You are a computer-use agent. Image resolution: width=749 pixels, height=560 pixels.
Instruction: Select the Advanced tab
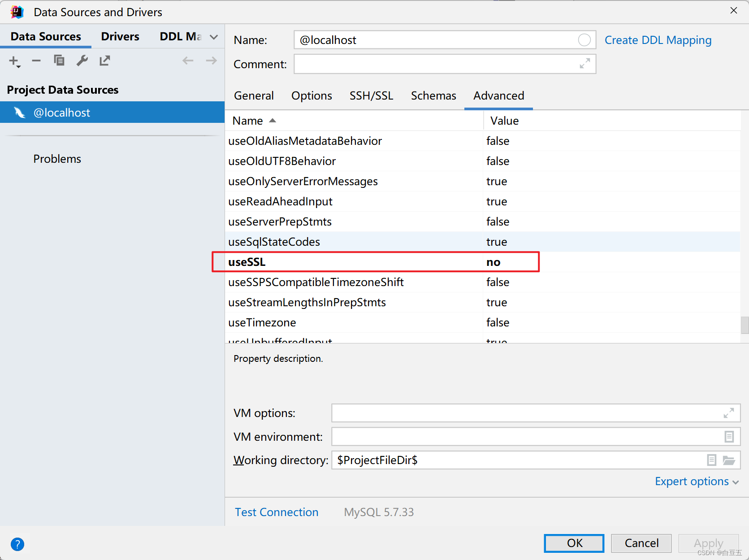click(x=498, y=96)
